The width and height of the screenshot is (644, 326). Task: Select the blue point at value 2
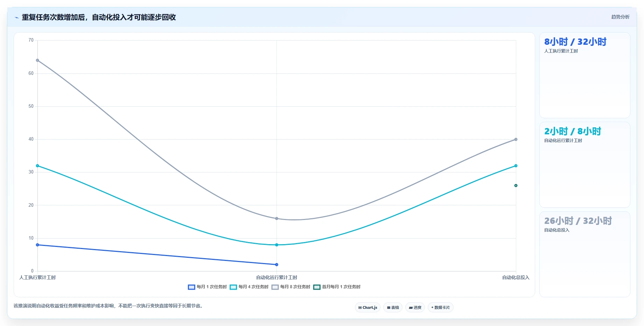276,264
